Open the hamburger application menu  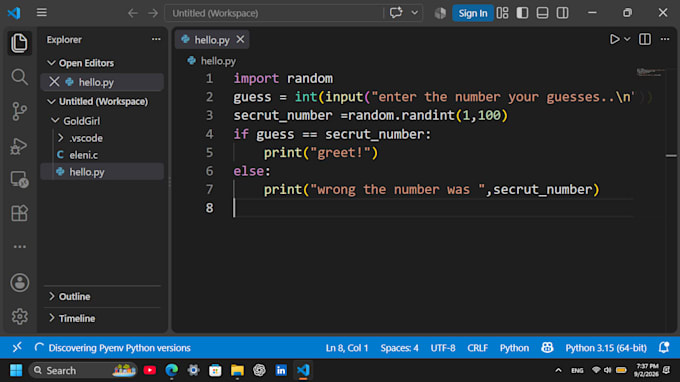[42, 13]
